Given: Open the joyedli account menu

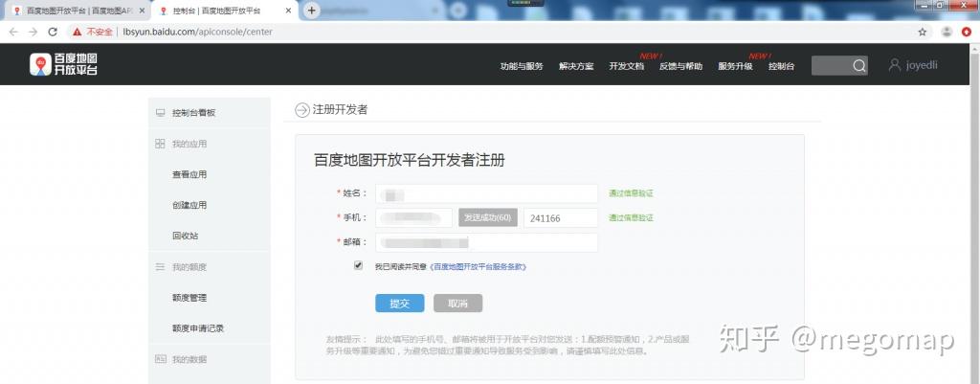Looking at the screenshot, I should (922, 65).
